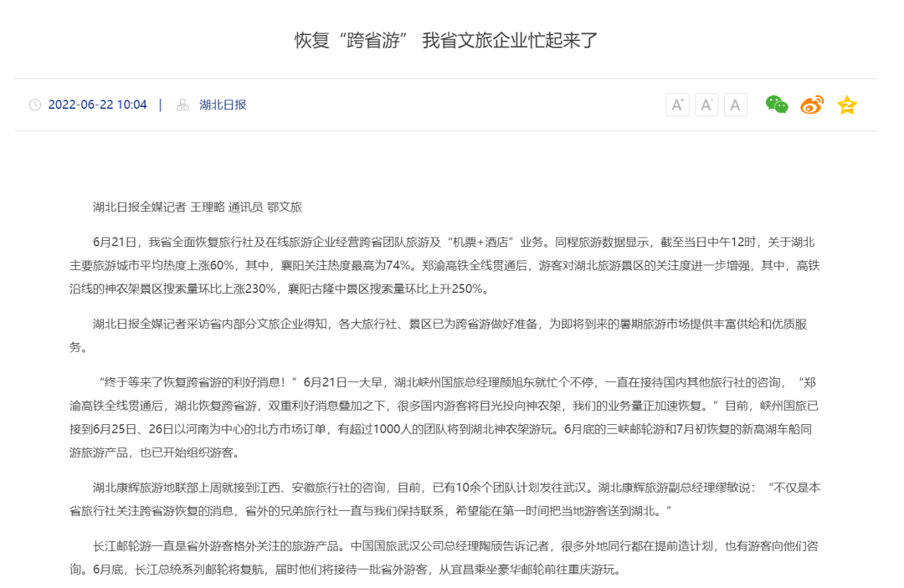Click the article headline 恢复"跨省游"
This screenshot has height=588, width=904.
point(446,40)
